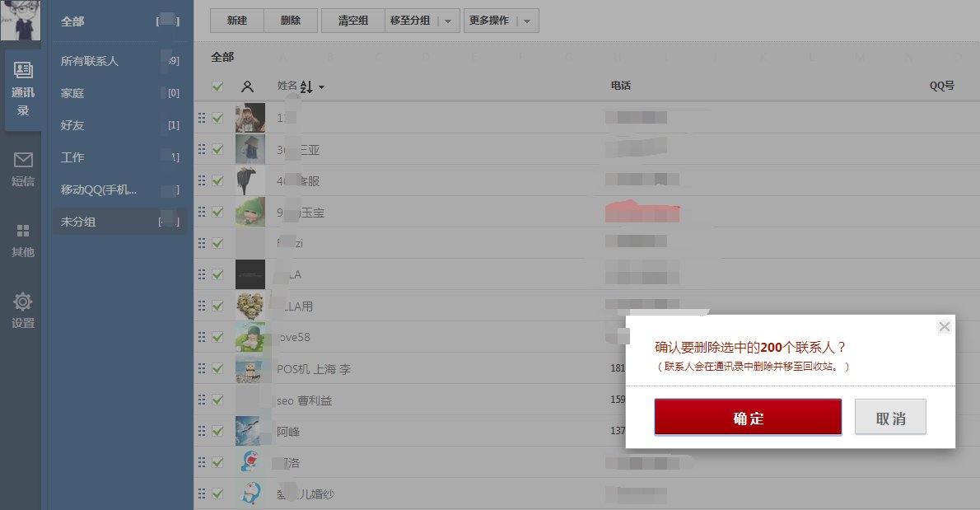This screenshot has width=980, height=510.
Task: Uncheck the checkbox for seo 曹利益
Action: pyautogui.click(x=217, y=400)
